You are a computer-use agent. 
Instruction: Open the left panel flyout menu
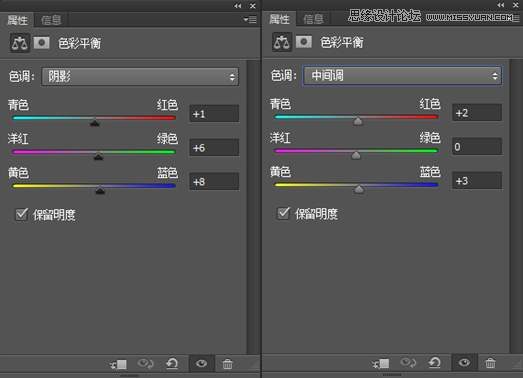pyautogui.click(x=250, y=20)
